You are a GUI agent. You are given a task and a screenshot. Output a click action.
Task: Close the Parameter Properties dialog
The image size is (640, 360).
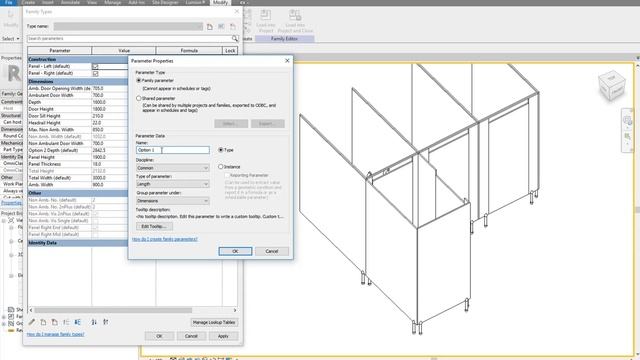tap(287, 60)
